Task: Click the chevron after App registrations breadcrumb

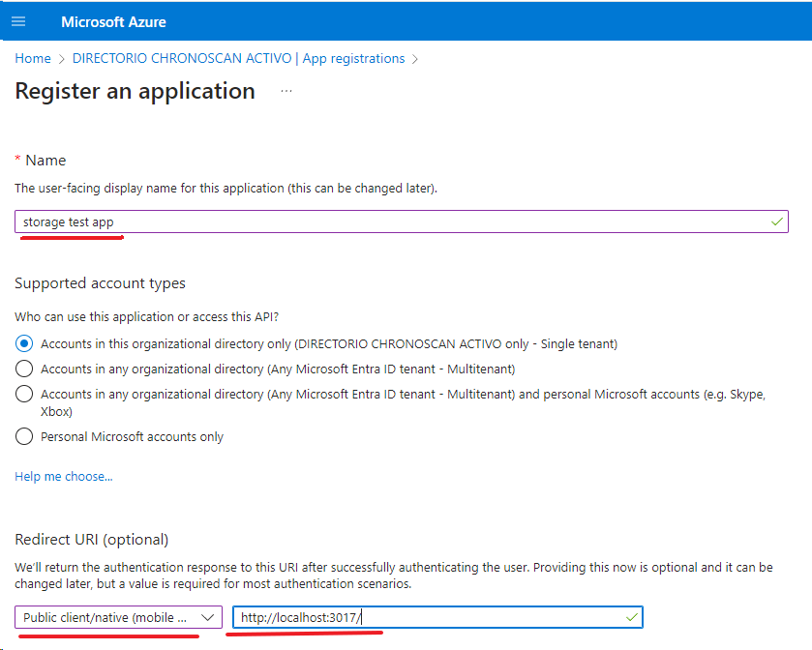Action: 415,59
